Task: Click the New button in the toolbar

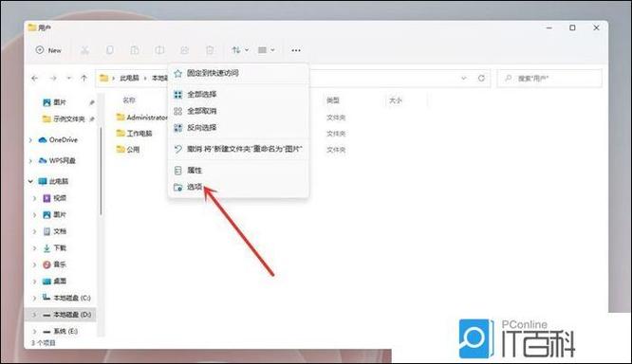Action: (x=48, y=50)
